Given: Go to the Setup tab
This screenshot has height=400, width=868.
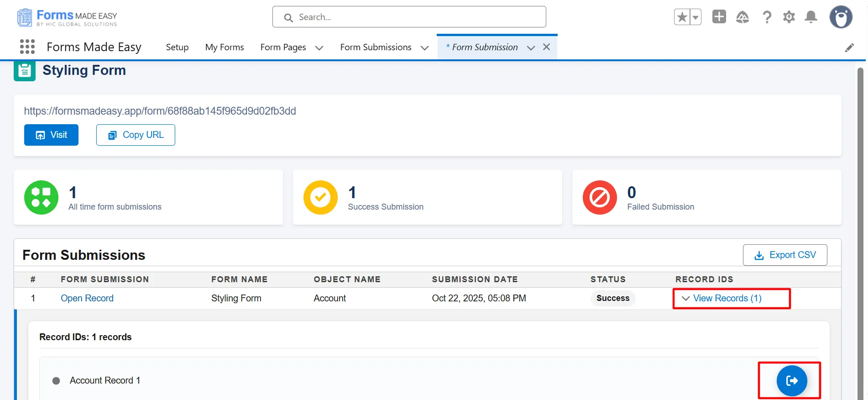Looking at the screenshot, I should click(177, 47).
